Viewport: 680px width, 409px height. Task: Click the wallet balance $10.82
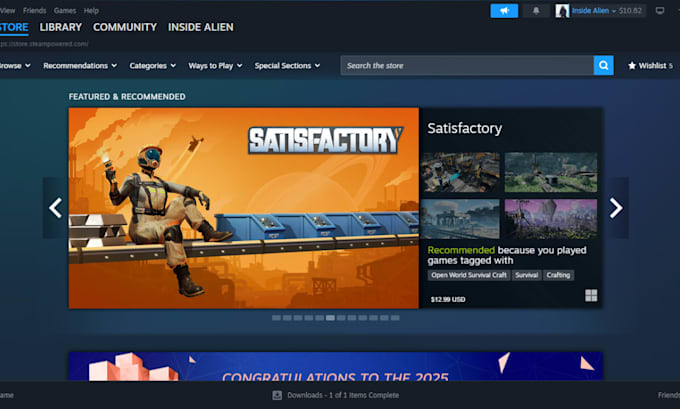(630, 11)
